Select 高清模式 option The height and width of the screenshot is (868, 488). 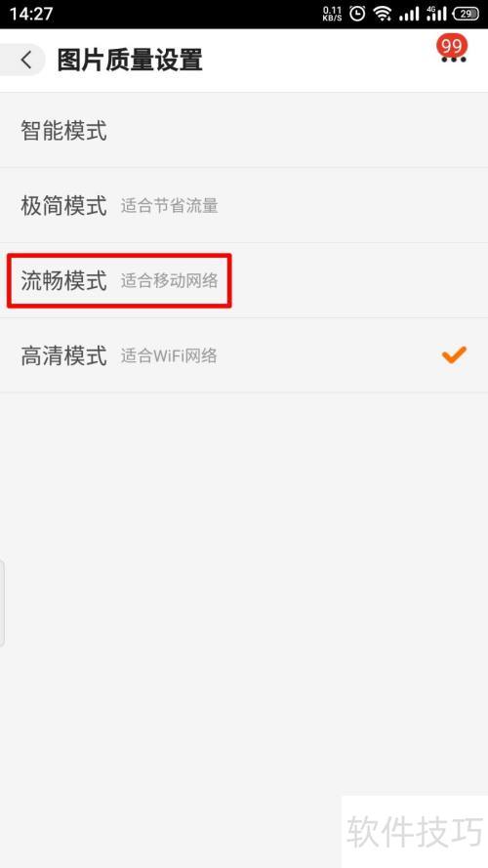[244, 355]
